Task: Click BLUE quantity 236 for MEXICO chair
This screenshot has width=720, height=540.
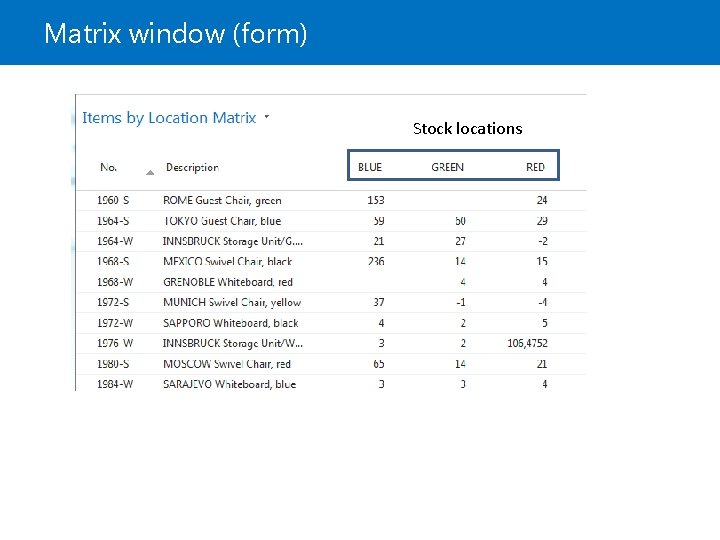Action: (376, 261)
